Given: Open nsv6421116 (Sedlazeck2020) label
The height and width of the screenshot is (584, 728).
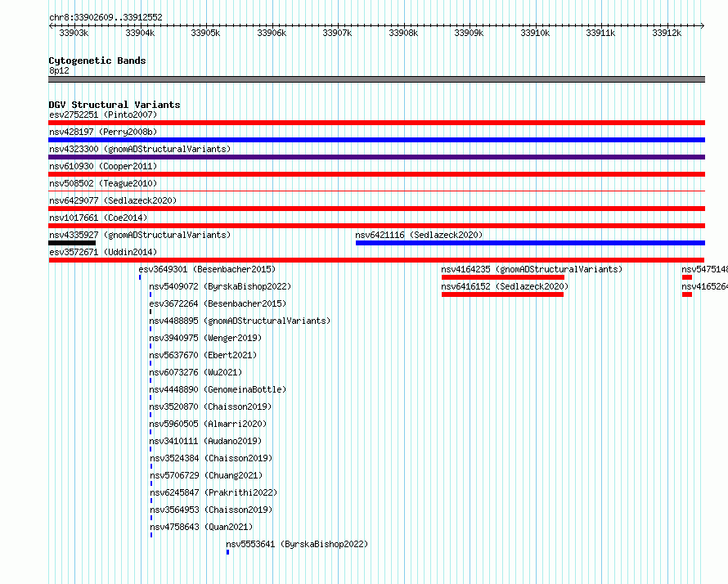Looking at the screenshot, I should 419,235.
